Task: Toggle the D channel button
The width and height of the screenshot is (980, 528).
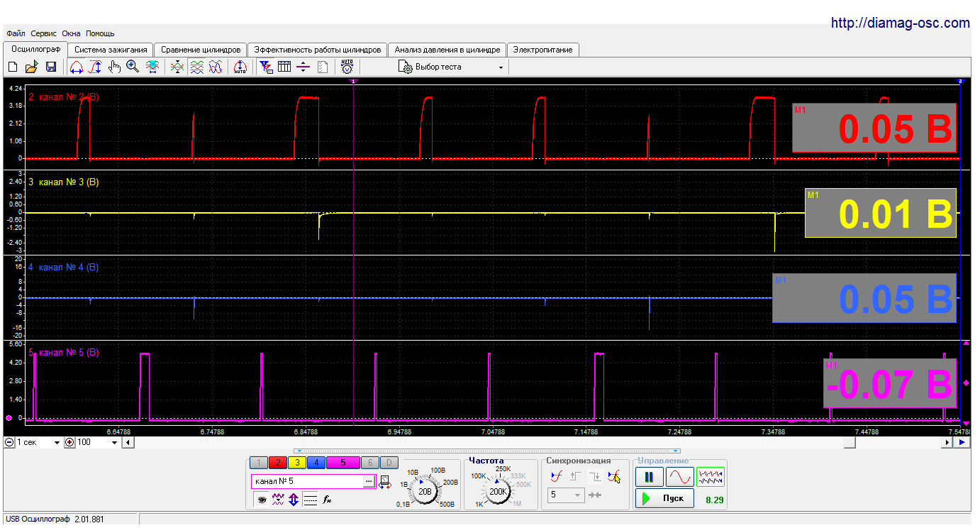Action: (389, 463)
